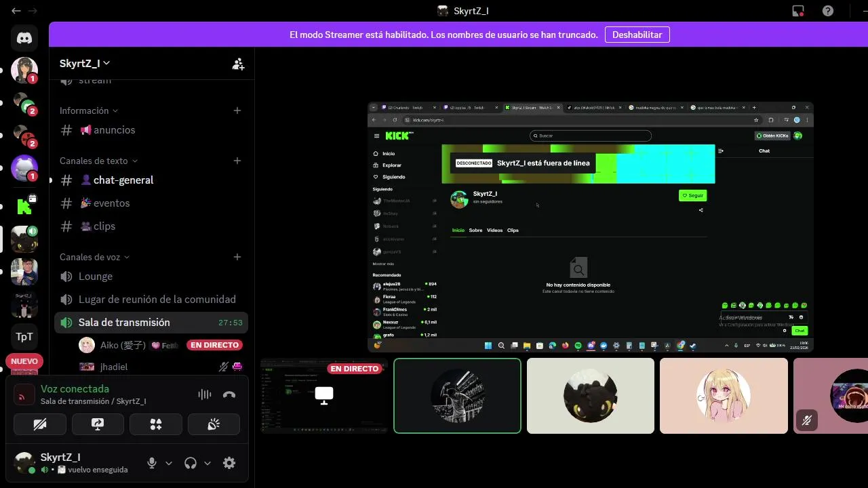
Task: Click the NUEVO unread indicator
Action: (24, 361)
